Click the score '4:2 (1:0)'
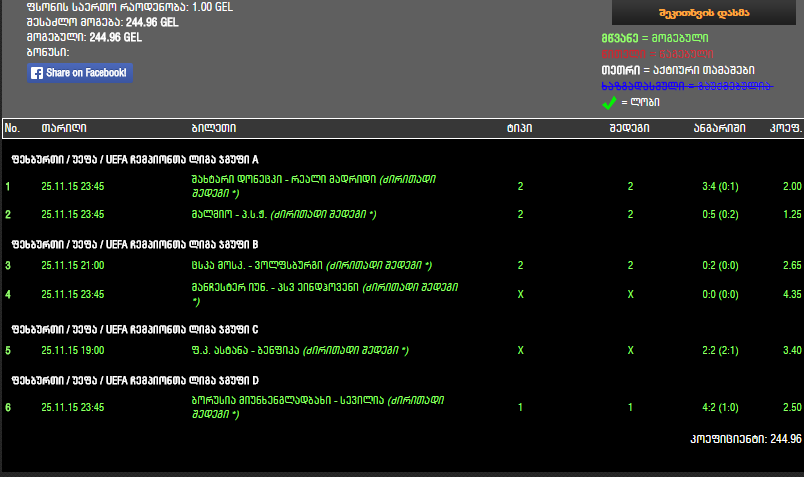 [720, 407]
